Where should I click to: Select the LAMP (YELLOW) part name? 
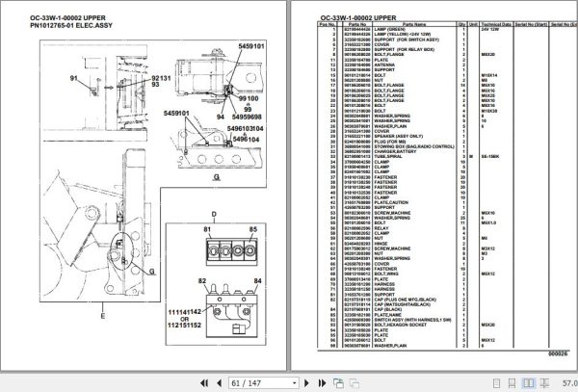coord(403,35)
